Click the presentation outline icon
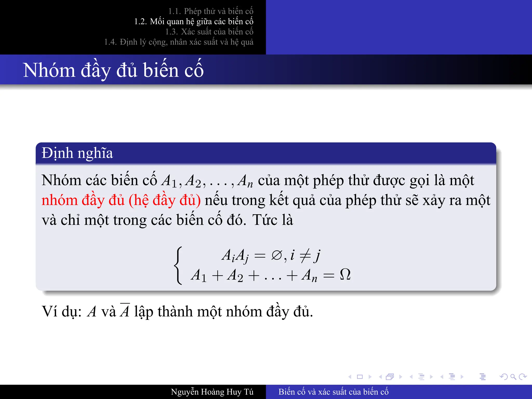Viewport: 532px width, 399px height. tap(483, 377)
